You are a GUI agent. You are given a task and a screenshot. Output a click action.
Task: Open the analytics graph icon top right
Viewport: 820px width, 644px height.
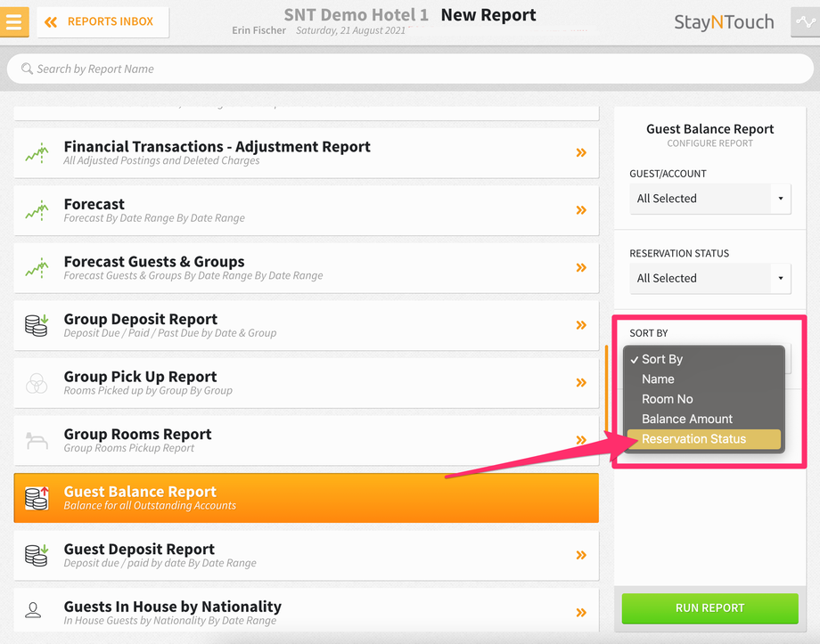tap(806, 22)
